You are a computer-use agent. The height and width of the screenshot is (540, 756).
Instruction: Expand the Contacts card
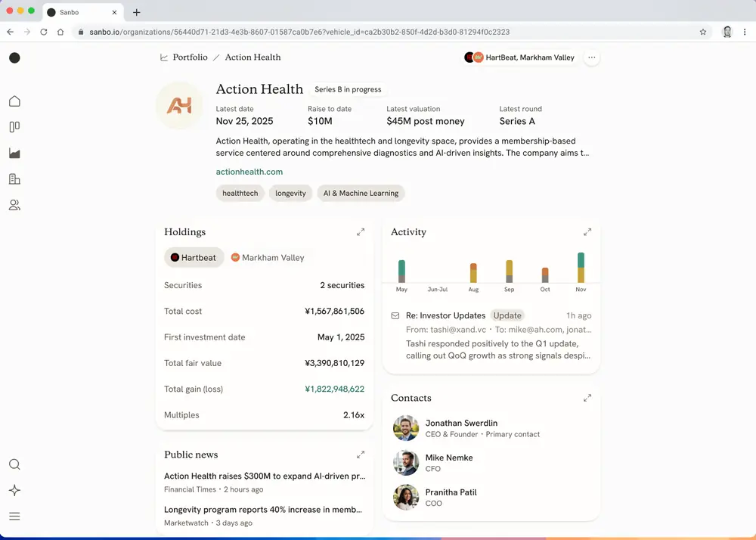(587, 398)
